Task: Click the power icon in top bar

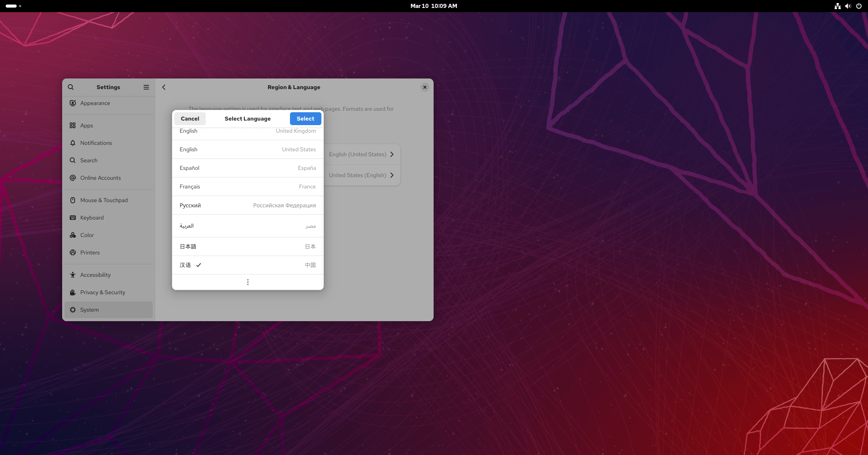Action: [859, 6]
